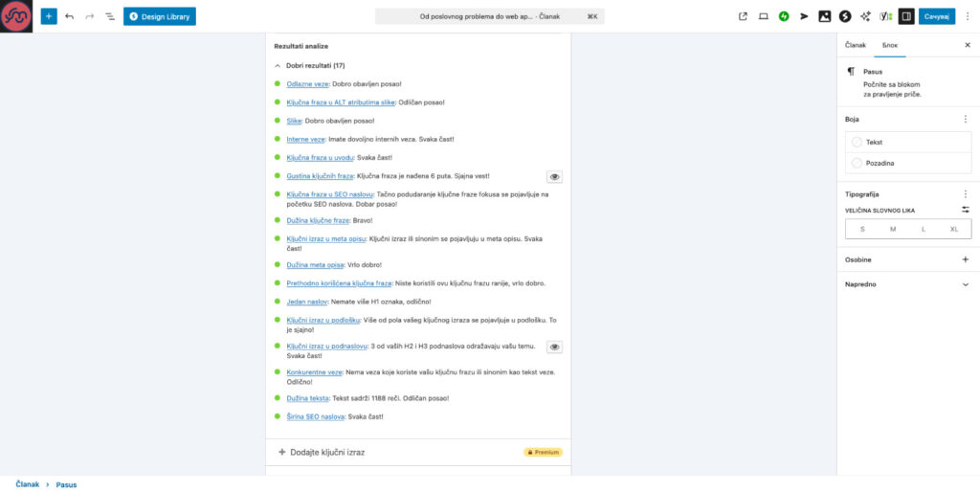The width and height of the screenshot is (980, 493).
Task: View the post in a new tab
Action: coord(743,17)
